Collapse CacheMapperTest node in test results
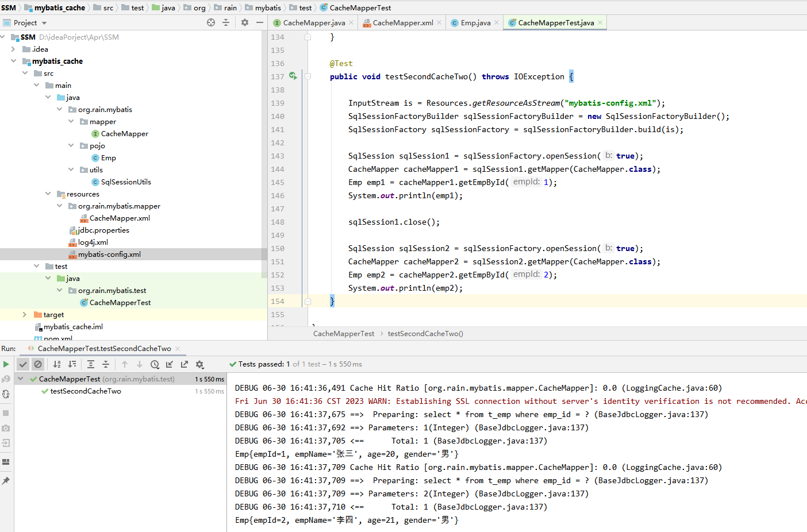This screenshot has width=807, height=532. [x=20, y=379]
